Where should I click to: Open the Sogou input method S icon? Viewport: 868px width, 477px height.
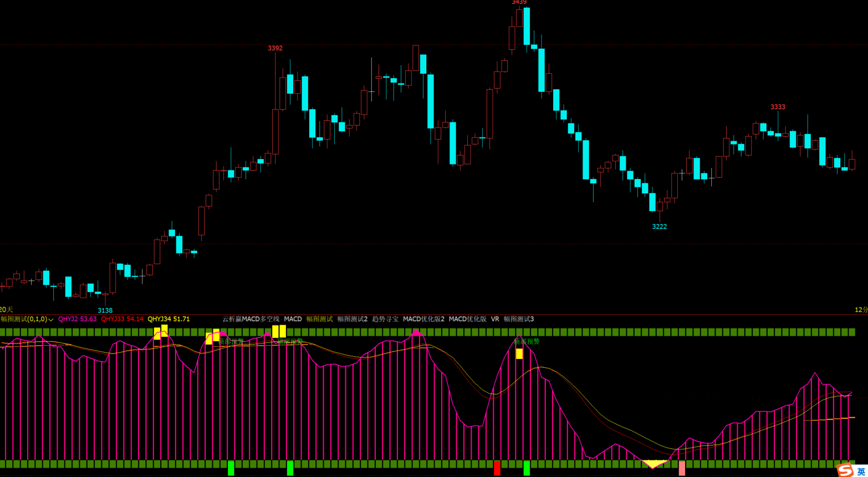(x=845, y=470)
